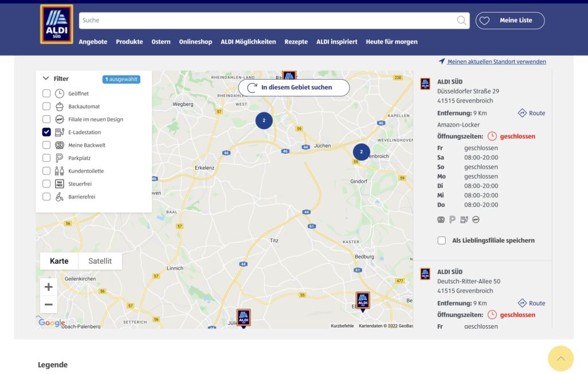Click ALDI logo of Deutsch-Ritter-Allee store
This screenshot has height=374, width=588.
coord(425,274)
